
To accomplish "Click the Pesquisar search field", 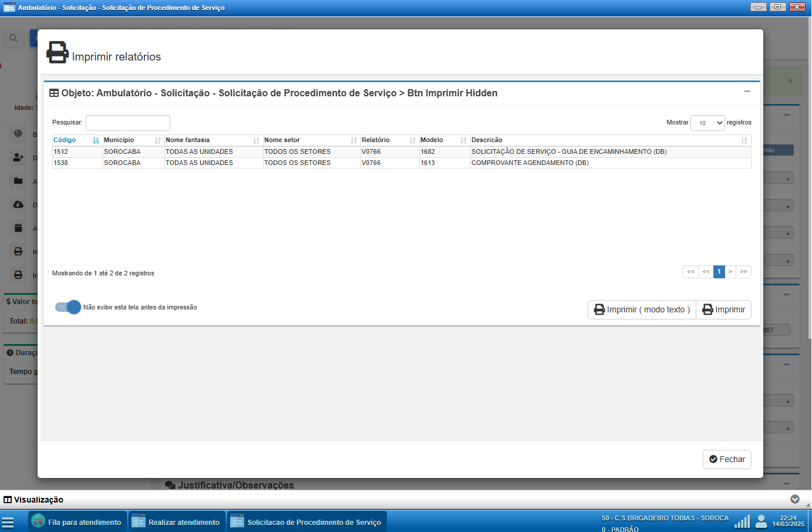I will [x=128, y=123].
